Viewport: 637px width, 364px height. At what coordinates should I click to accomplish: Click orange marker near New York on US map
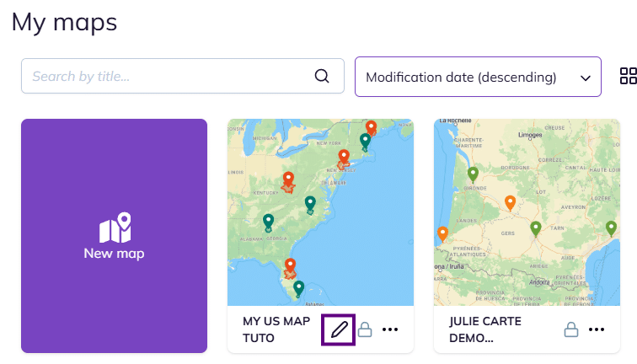tap(344, 158)
